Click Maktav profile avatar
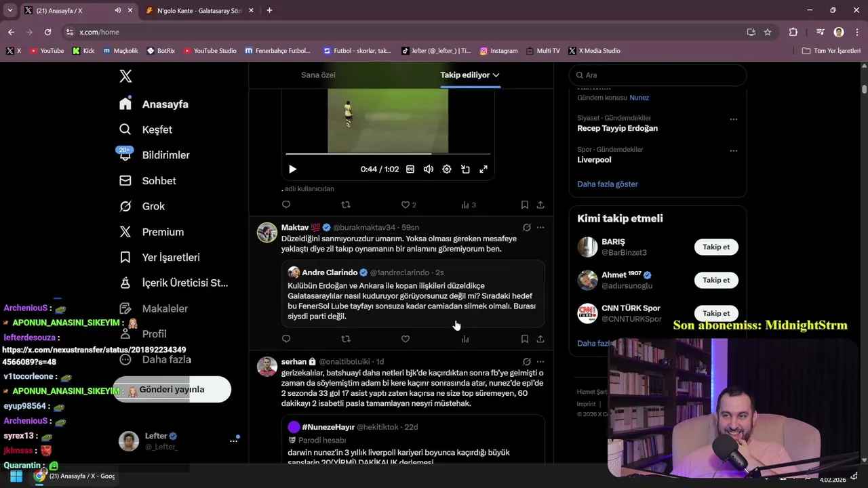 pos(267,232)
